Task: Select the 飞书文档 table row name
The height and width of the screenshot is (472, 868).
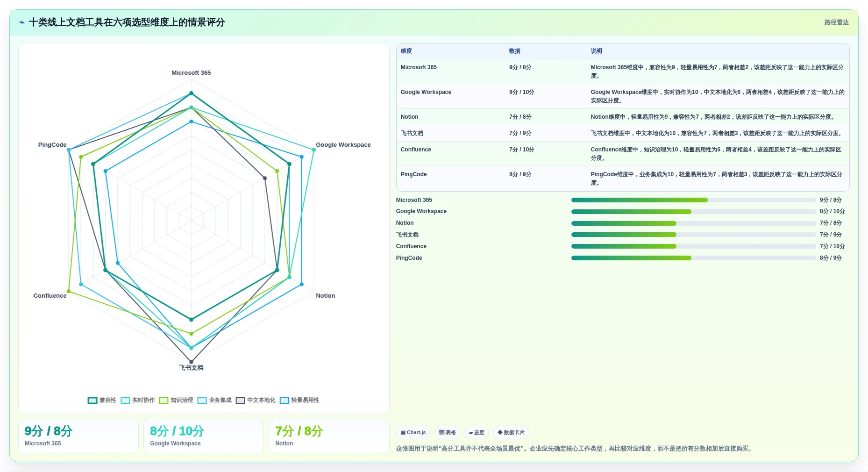Action: pos(412,133)
